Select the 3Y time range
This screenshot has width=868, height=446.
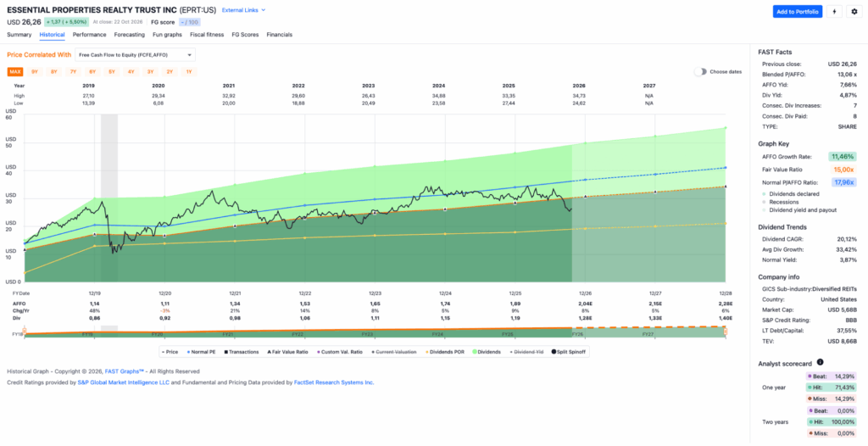(x=151, y=71)
